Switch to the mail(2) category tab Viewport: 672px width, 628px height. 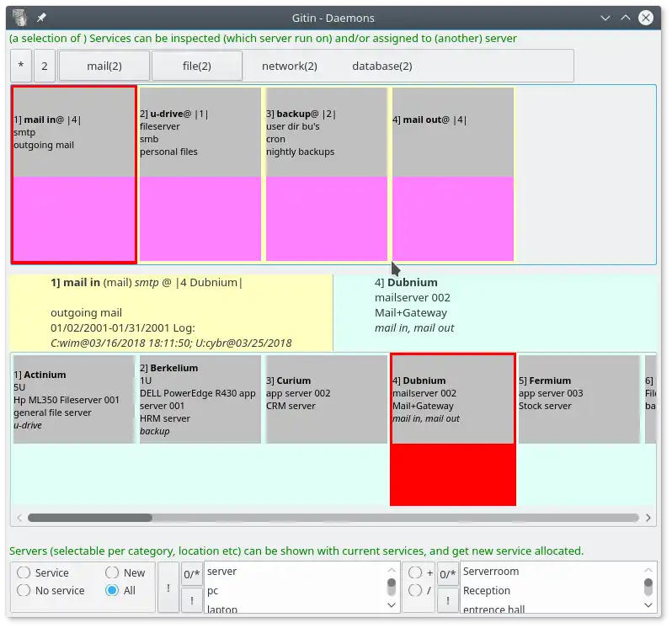pyautogui.click(x=104, y=66)
